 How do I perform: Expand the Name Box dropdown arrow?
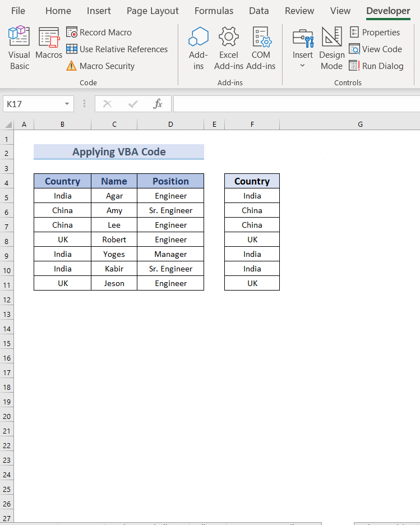tap(67, 104)
